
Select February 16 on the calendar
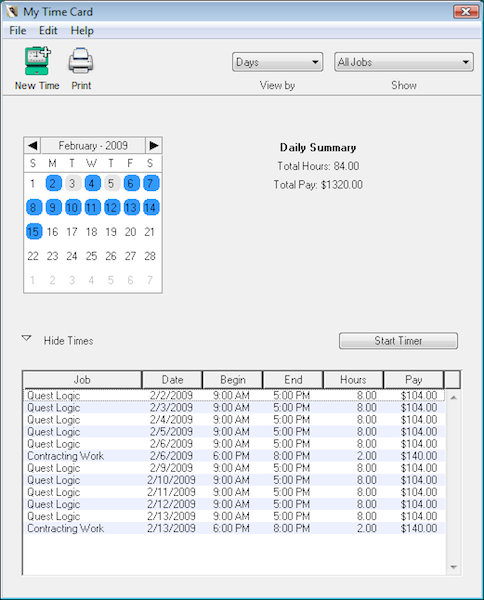52,232
